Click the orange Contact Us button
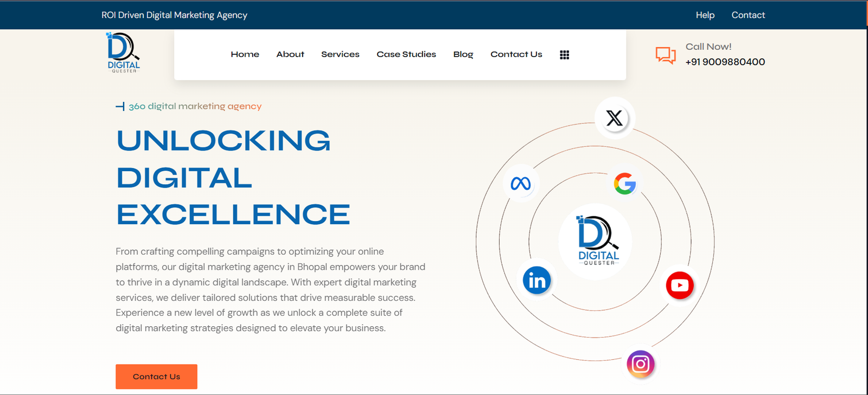Image resolution: width=868 pixels, height=395 pixels. (156, 377)
